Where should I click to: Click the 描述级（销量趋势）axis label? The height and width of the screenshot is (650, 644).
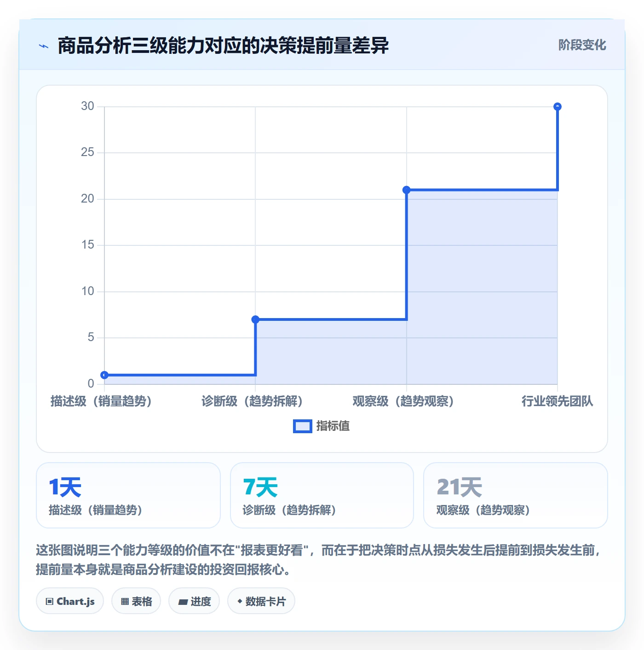point(101,401)
